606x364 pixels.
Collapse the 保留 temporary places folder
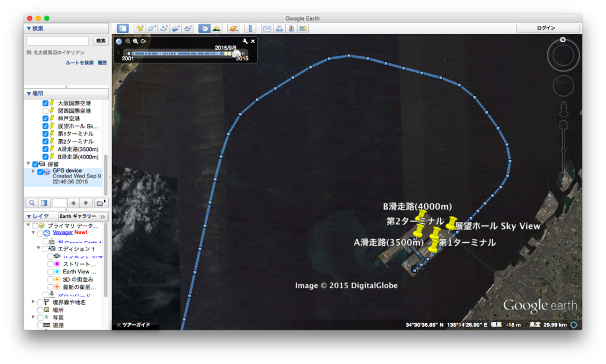click(28, 164)
